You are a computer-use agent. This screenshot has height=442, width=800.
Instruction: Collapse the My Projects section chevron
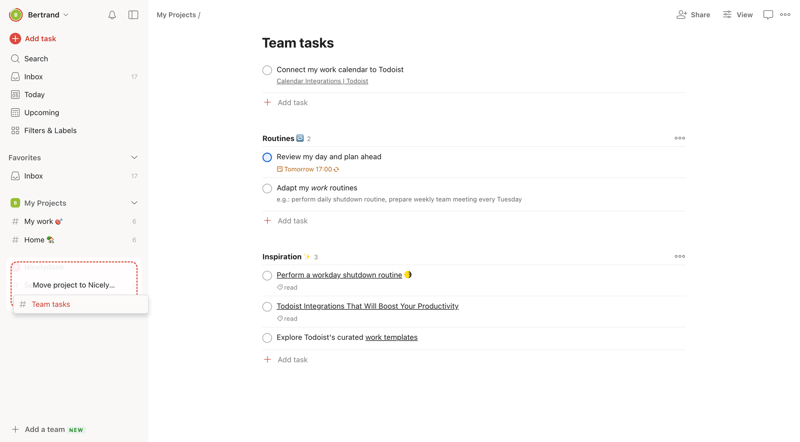(x=134, y=203)
